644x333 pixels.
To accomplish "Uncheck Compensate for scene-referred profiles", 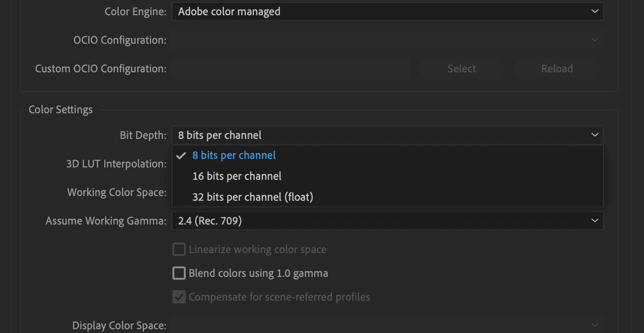I will [179, 297].
